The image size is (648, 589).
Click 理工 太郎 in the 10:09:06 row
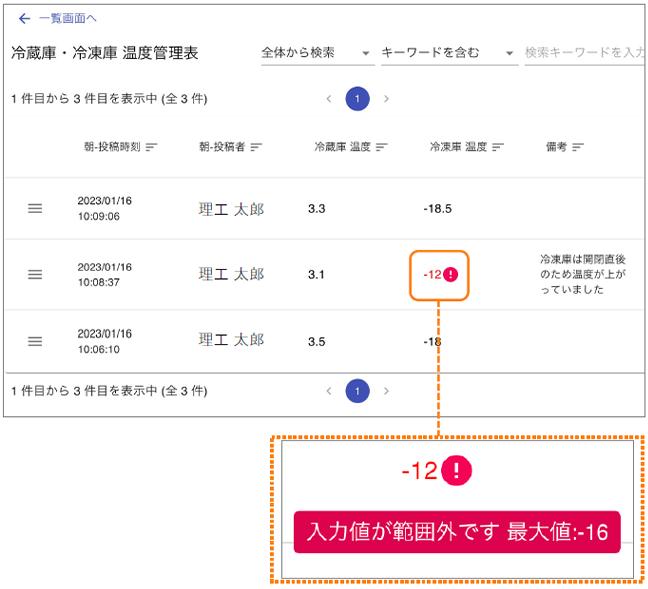click(x=231, y=209)
